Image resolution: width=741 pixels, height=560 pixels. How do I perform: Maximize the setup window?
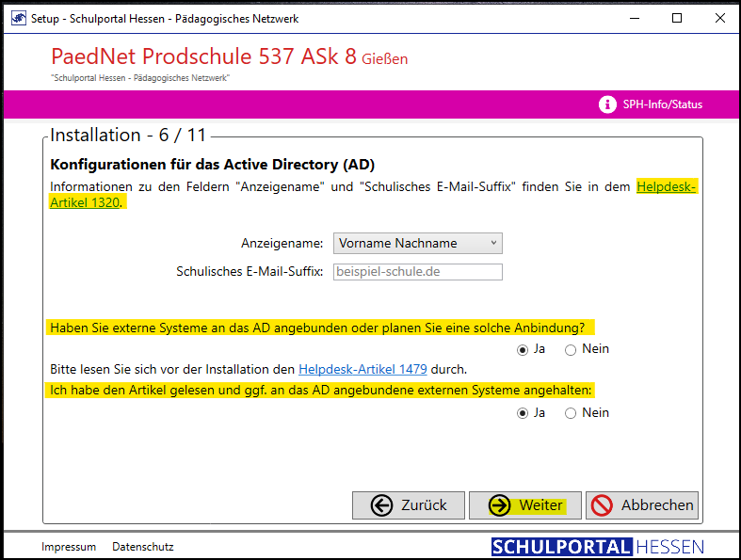coord(677,19)
